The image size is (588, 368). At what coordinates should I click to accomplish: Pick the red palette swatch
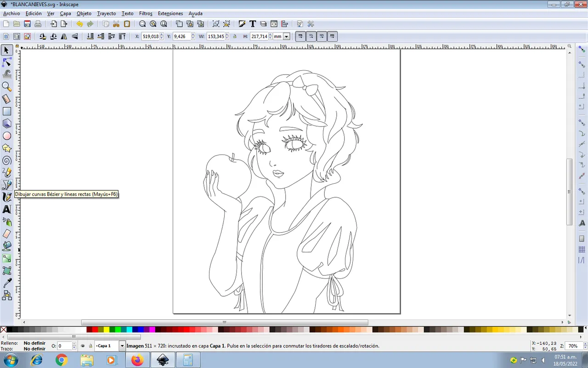[95, 329]
